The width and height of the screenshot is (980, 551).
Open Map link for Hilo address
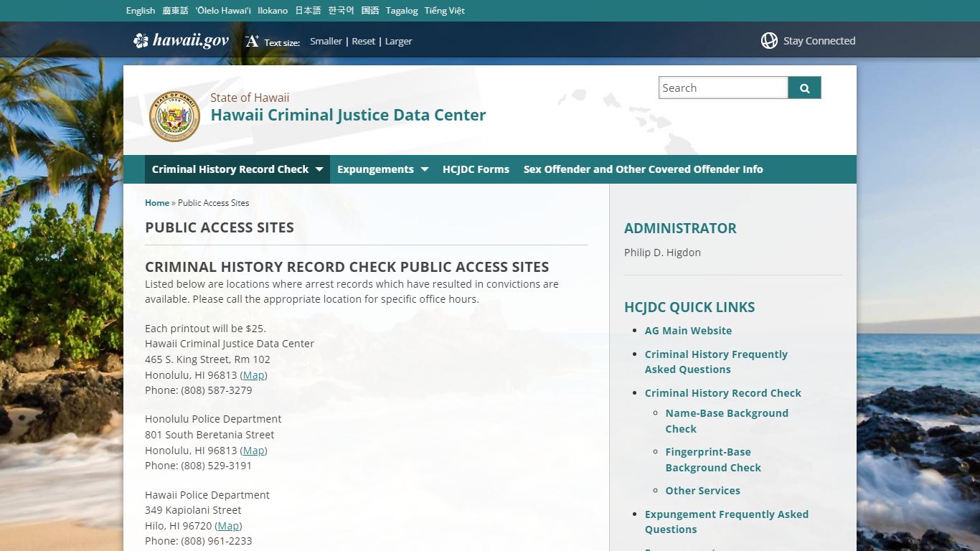(x=228, y=526)
